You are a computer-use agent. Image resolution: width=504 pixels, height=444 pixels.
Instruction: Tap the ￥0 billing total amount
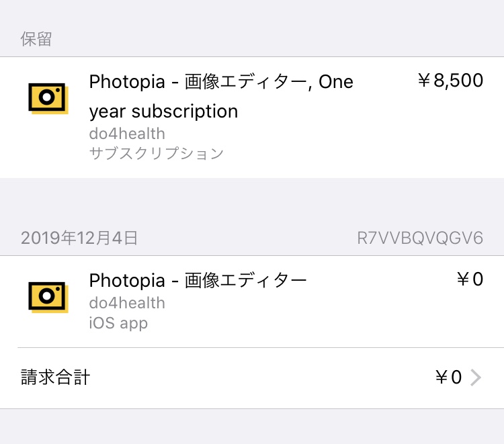coord(448,378)
